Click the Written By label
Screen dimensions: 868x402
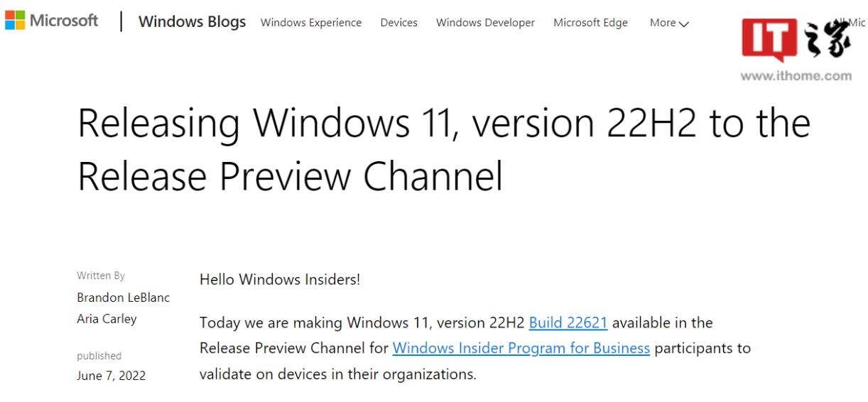(101, 276)
